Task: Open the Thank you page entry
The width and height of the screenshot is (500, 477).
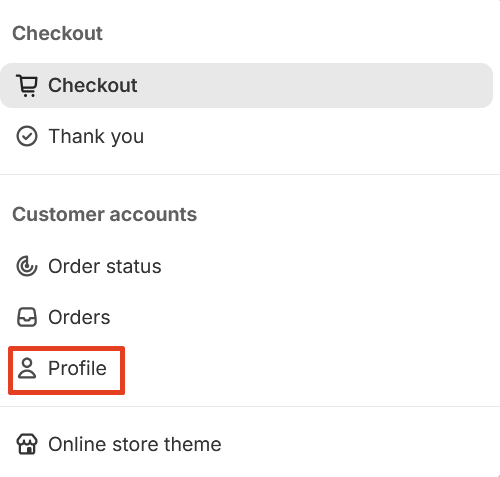Action: pyautogui.click(x=96, y=136)
